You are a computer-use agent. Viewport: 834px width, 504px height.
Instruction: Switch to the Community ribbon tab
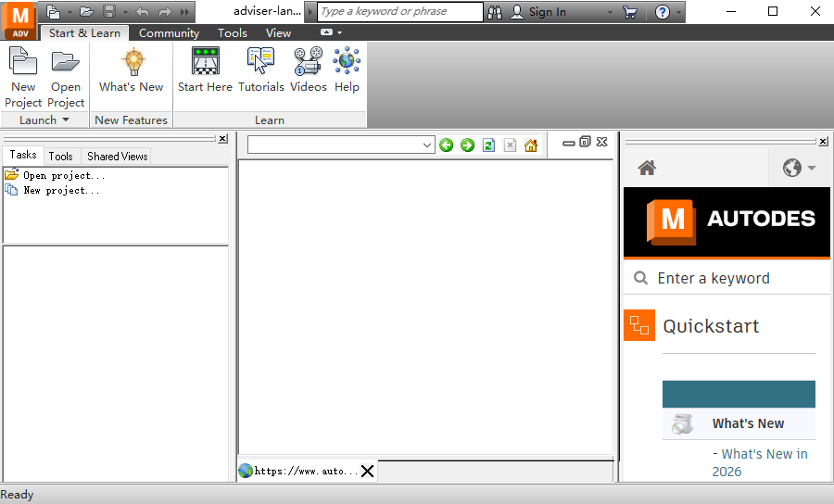point(170,33)
